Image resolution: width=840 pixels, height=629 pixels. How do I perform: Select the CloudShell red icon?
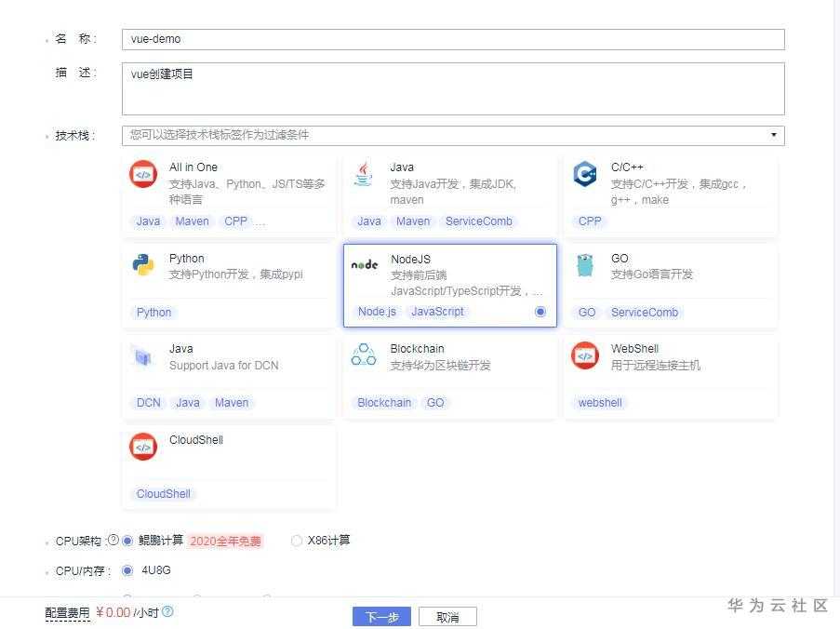(143, 447)
